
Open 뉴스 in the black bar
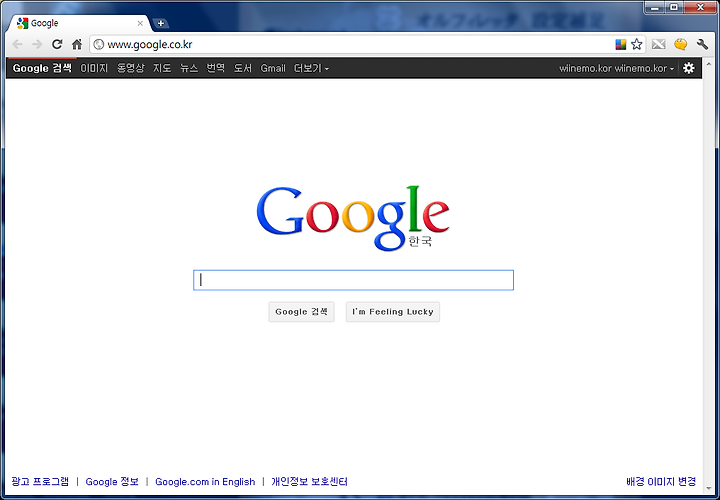[189, 68]
